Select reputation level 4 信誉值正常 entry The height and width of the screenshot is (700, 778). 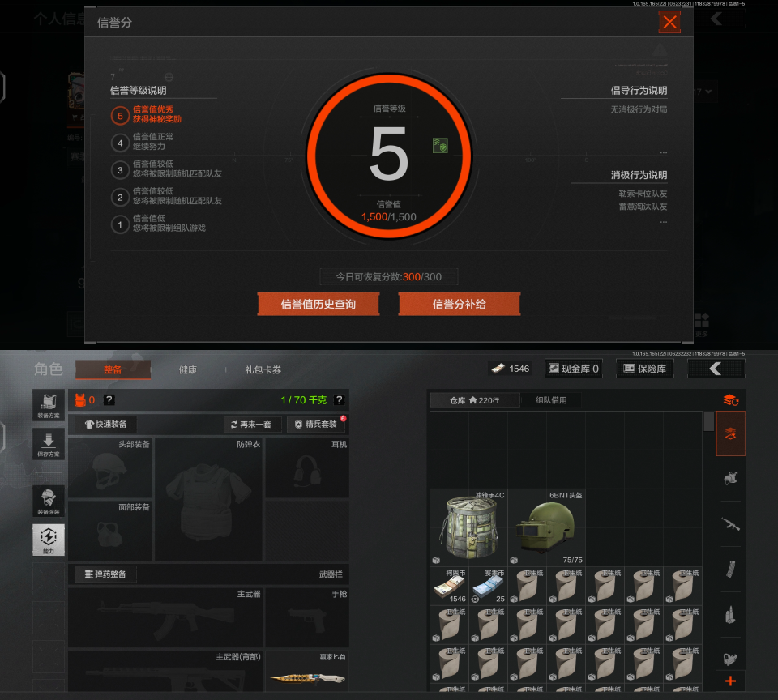click(143, 142)
